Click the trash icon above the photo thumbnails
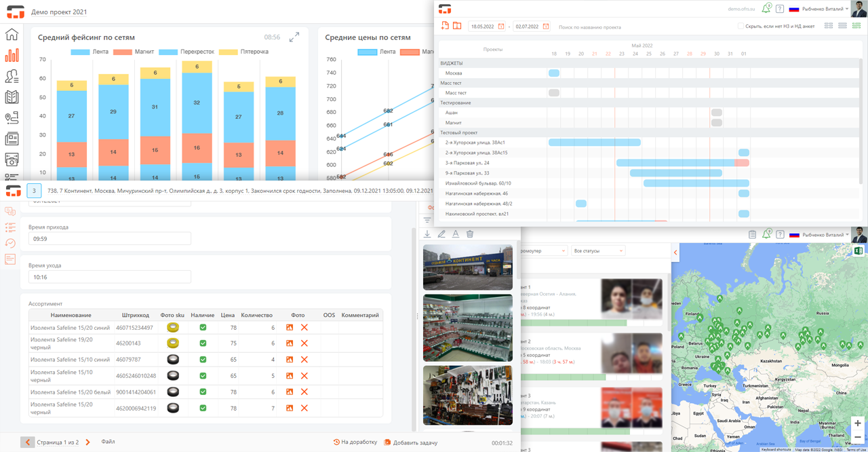Screen dimensions: 868x452 point(470,234)
